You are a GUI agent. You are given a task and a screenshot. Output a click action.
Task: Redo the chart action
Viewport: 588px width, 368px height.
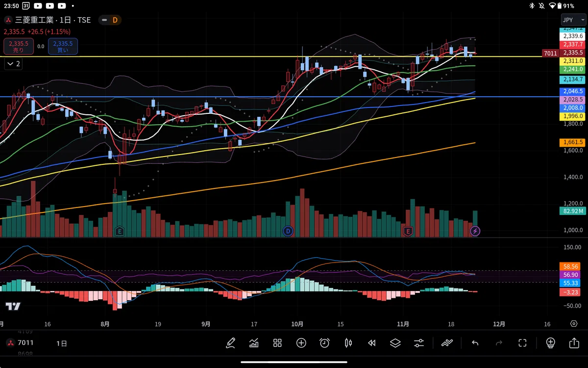(499, 343)
